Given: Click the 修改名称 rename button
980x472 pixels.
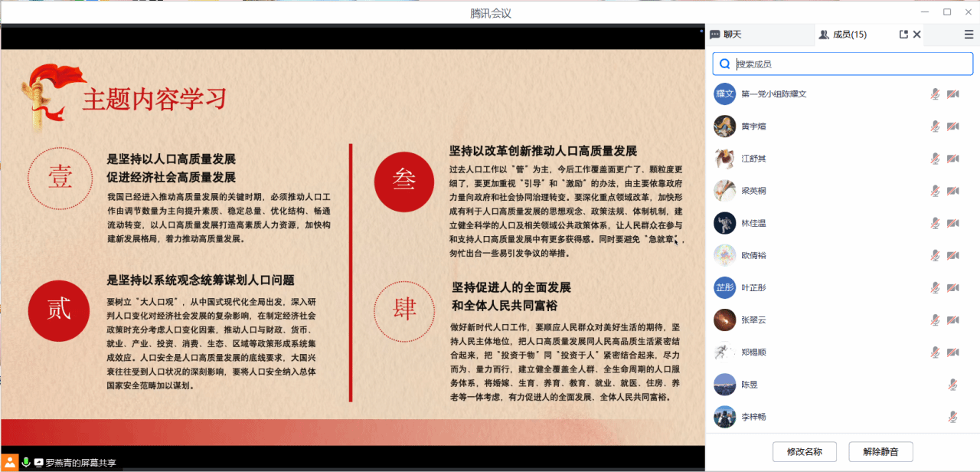Looking at the screenshot, I should (804, 451).
